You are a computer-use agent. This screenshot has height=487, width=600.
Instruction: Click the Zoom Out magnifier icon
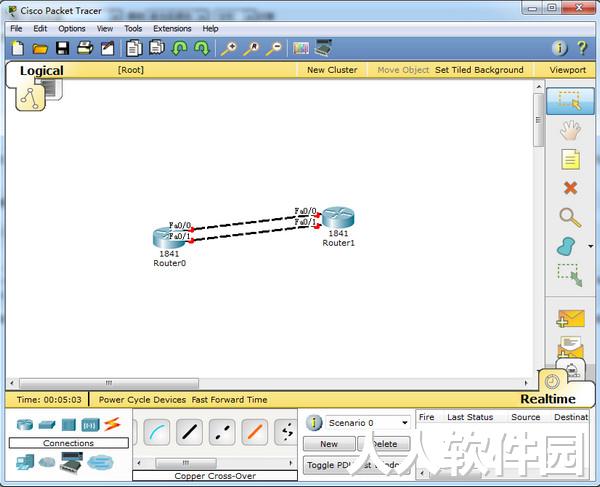click(274, 49)
